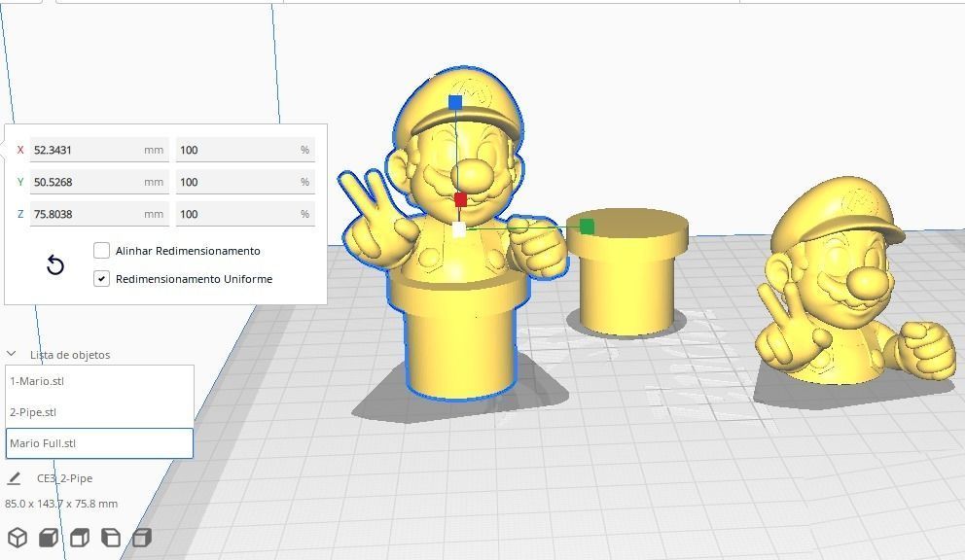Select Mario Full.stl in object list

[x=99, y=443]
